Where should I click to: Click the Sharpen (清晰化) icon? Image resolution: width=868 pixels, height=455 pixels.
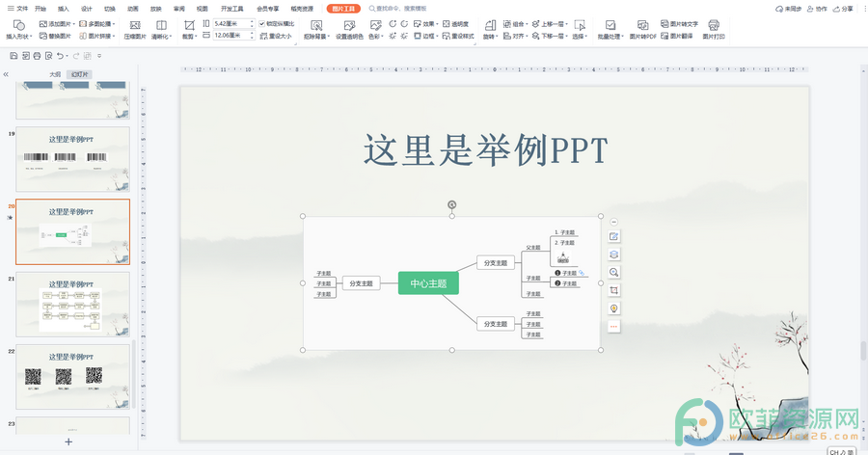(161, 25)
